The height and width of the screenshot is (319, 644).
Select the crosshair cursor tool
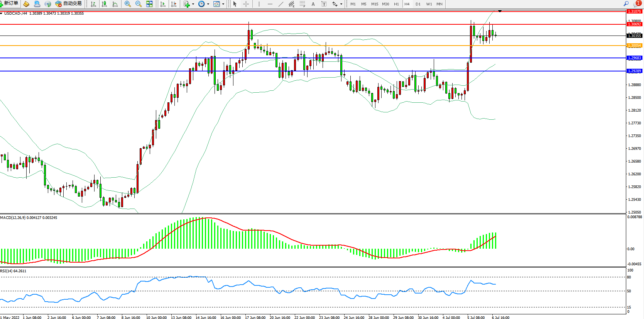click(246, 4)
